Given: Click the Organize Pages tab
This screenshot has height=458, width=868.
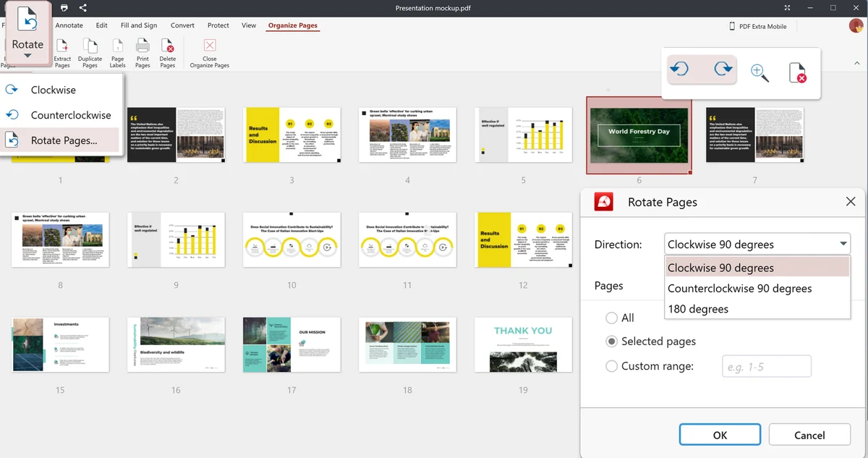Looking at the screenshot, I should (x=293, y=25).
